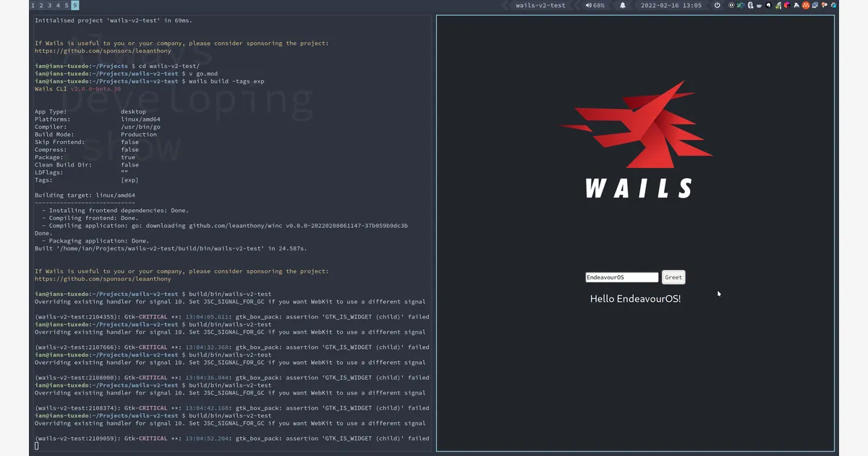Switch to workspace 2
The image size is (868, 456).
coord(41,5)
